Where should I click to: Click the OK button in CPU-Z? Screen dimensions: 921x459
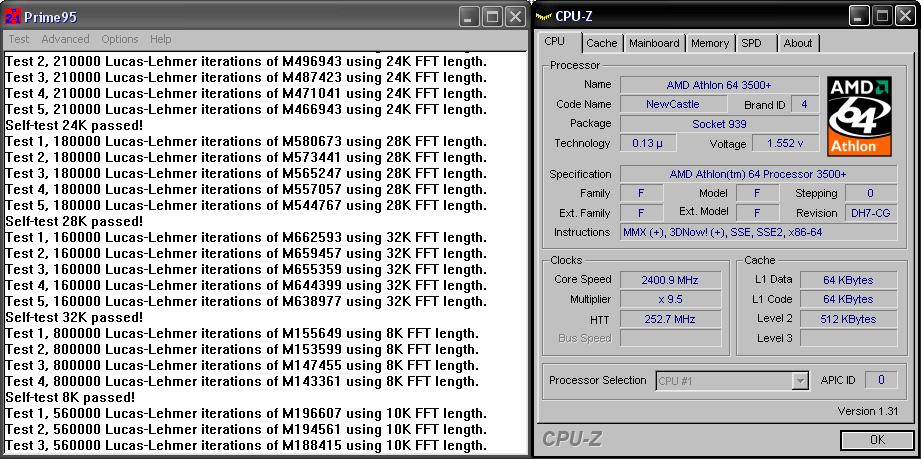(878, 440)
